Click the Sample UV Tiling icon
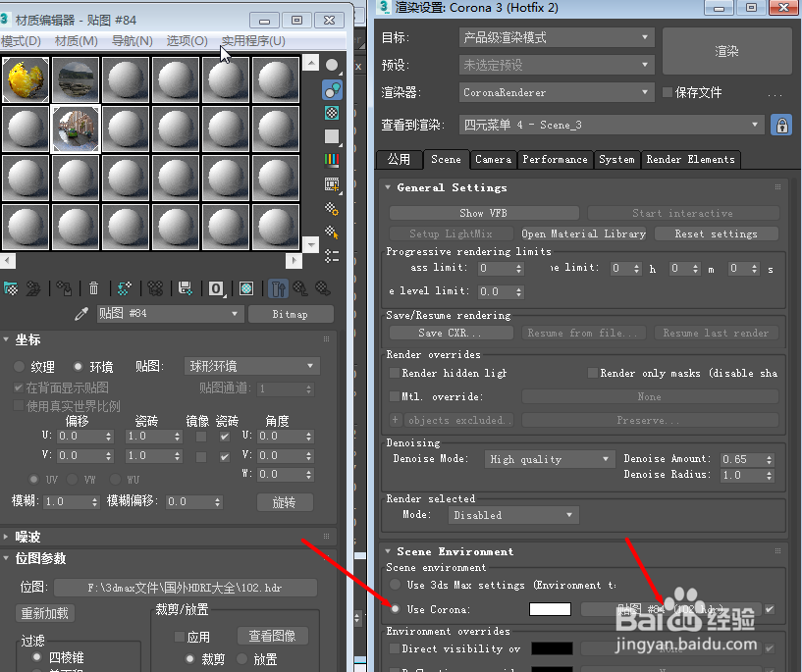The height and width of the screenshot is (672, 802). coord(332,136)
